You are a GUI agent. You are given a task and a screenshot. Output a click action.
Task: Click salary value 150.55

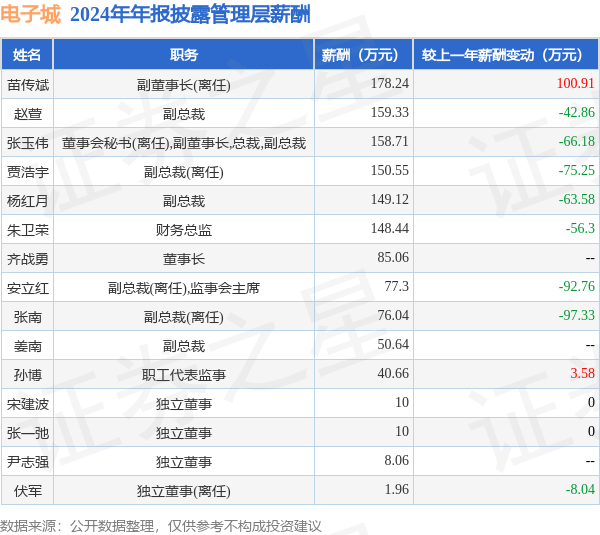pos(390,170)
